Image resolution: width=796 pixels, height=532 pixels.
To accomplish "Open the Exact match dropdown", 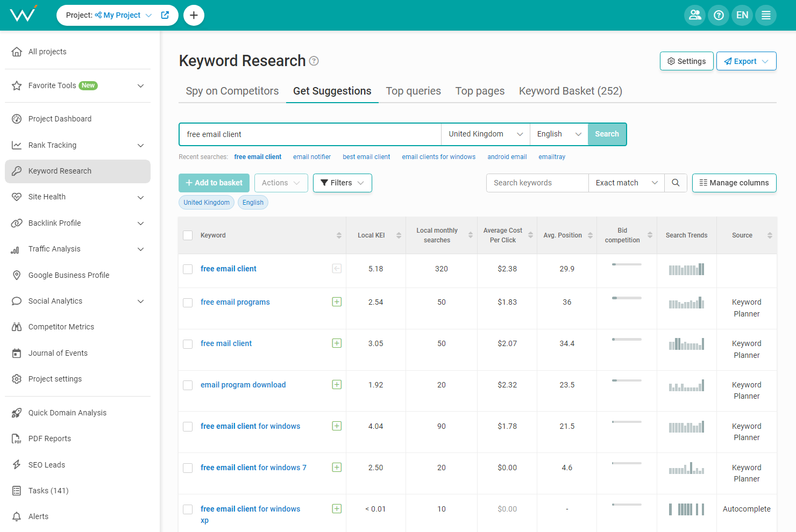I will pos(626,183).
